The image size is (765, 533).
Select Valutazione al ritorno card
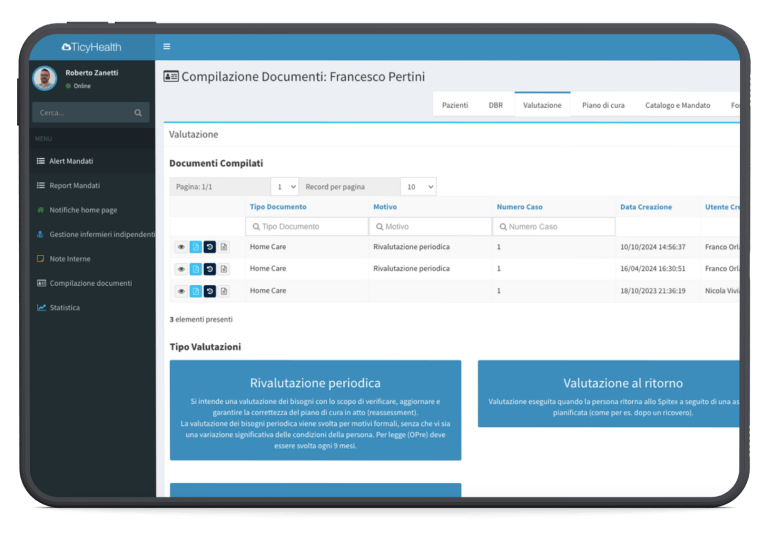click(610, 394)
